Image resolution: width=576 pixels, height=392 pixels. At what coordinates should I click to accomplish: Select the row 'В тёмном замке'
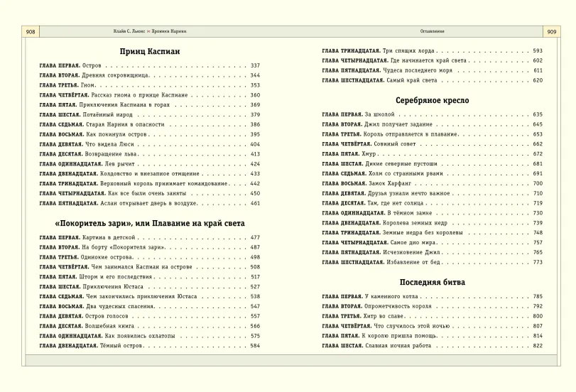point(433,213)
